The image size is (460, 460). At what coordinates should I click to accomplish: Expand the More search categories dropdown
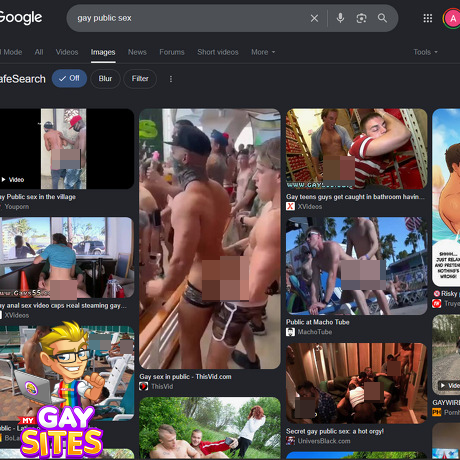263,52
